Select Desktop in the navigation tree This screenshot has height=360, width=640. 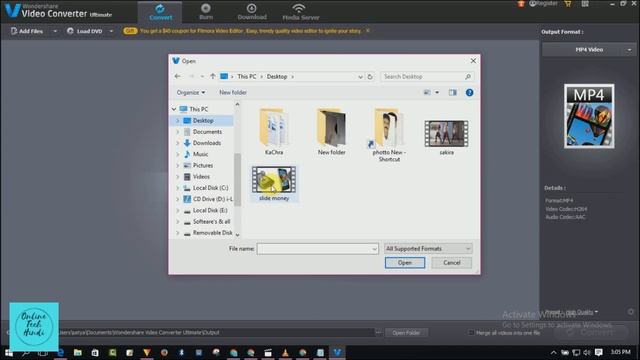pyautogui.click(x=203, y=121)
